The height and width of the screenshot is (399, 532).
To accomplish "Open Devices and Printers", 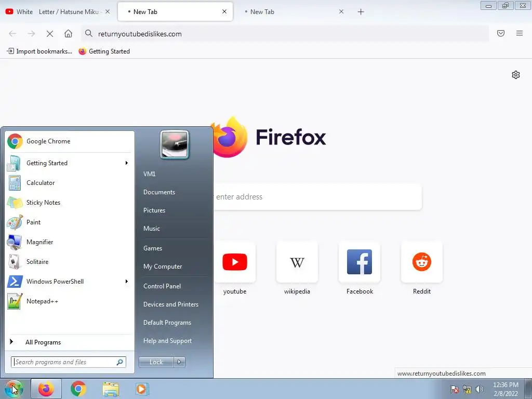I will (170, 304).
